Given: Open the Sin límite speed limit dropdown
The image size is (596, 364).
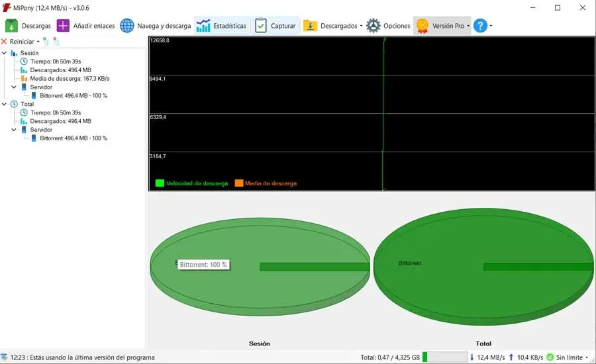Looking at the screenshot, I should [587, 357].
